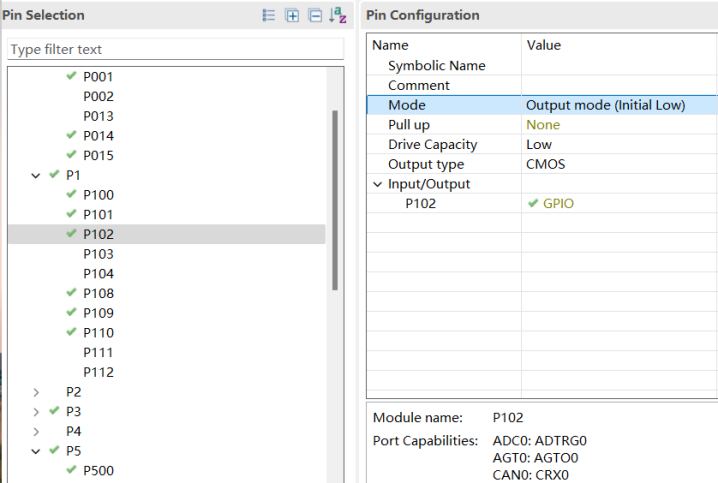Open the P102 'GPIO' function dropdown
Viewport: 718px width, 483px height.
pyautogui.click(x=620, y=203)
